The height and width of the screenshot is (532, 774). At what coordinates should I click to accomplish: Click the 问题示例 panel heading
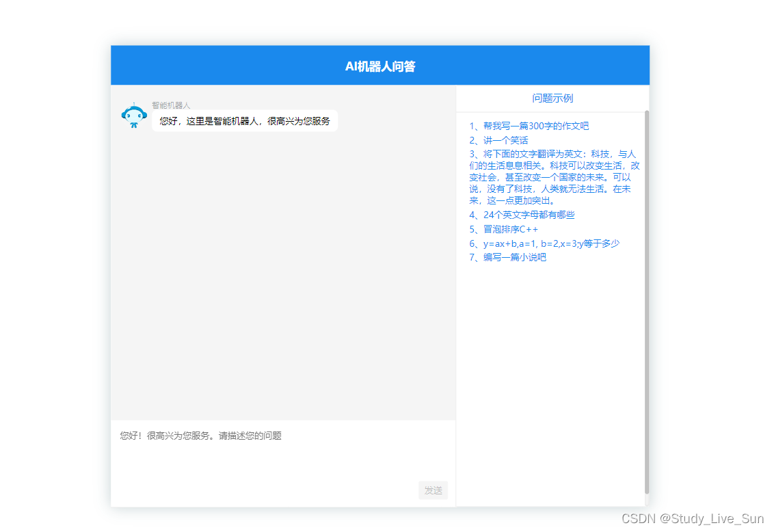tap(552, 98)
